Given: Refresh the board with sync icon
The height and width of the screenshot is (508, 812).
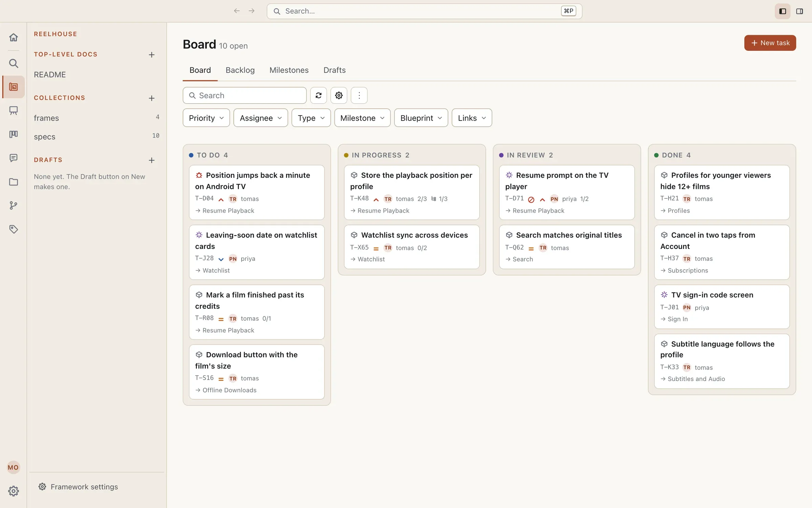Looking at the screenshot, I should [318, 96].
